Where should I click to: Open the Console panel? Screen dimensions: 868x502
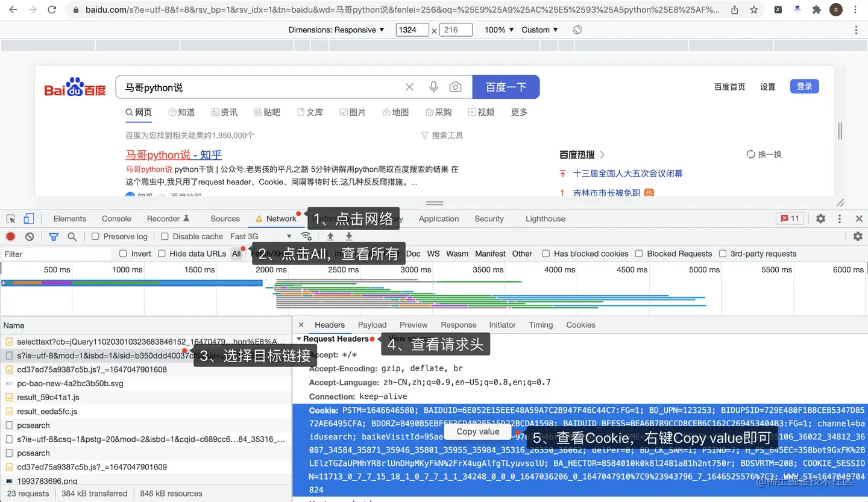point(116,218)
